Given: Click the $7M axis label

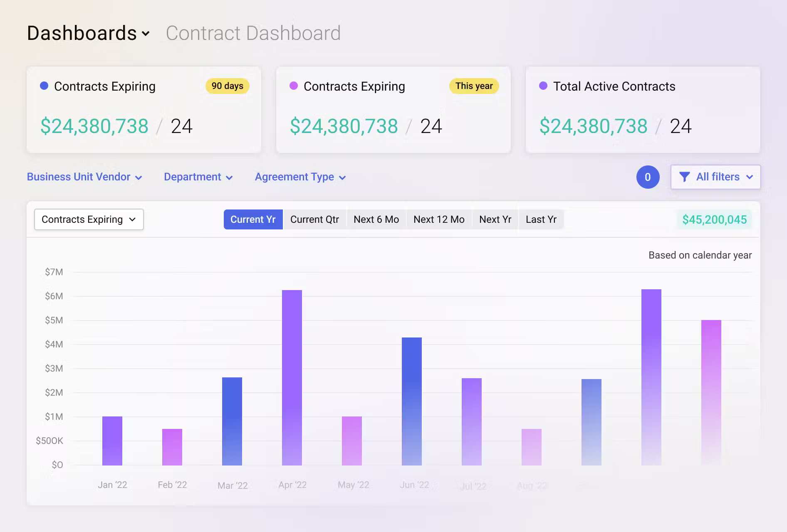Looking at the screenshot, I should point(54,272).
